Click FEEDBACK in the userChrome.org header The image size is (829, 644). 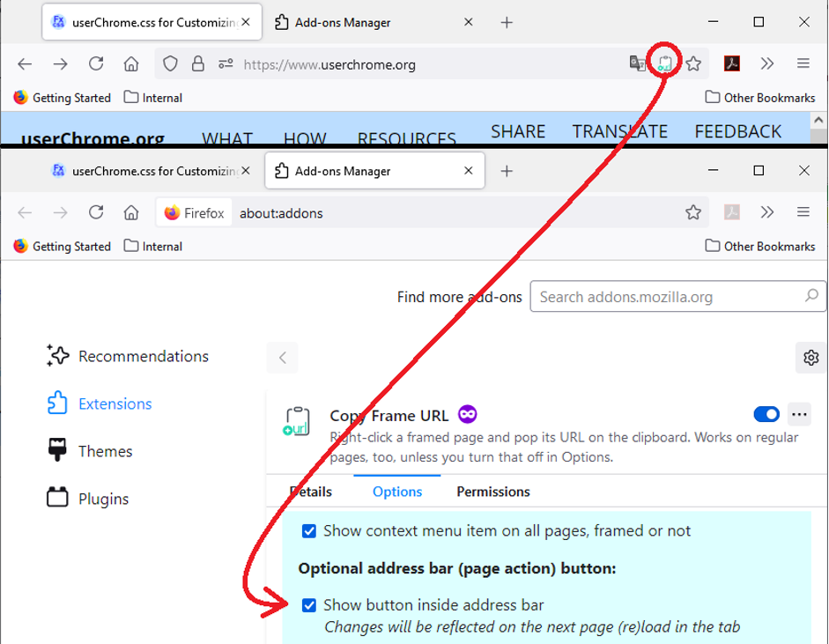click(737, 132)
